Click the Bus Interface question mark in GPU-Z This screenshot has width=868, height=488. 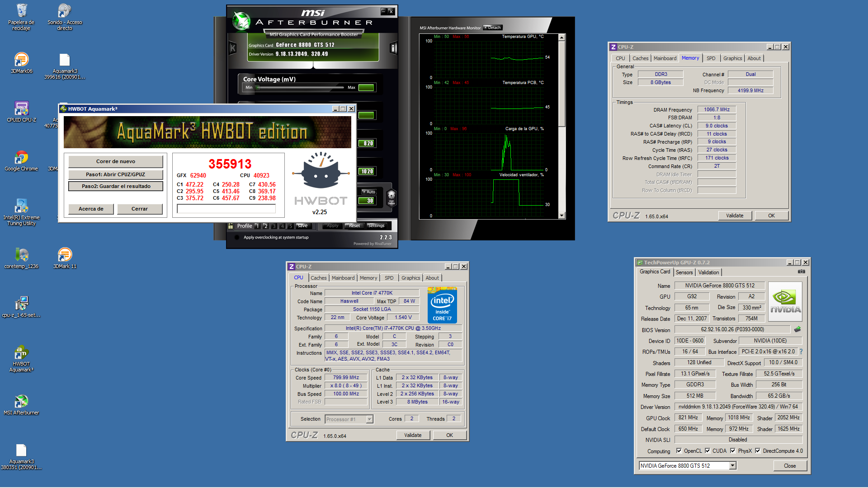tap(801, 352)
